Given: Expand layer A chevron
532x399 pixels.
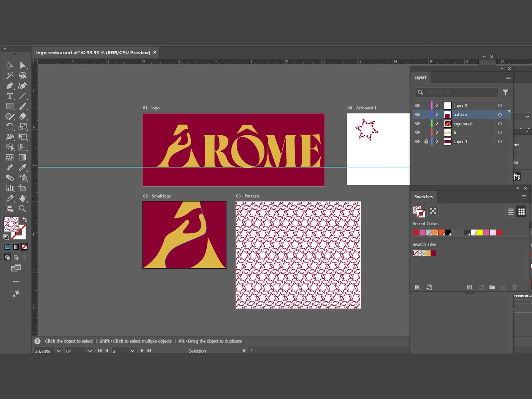Looking at the screenshot, I should [437, 133].
